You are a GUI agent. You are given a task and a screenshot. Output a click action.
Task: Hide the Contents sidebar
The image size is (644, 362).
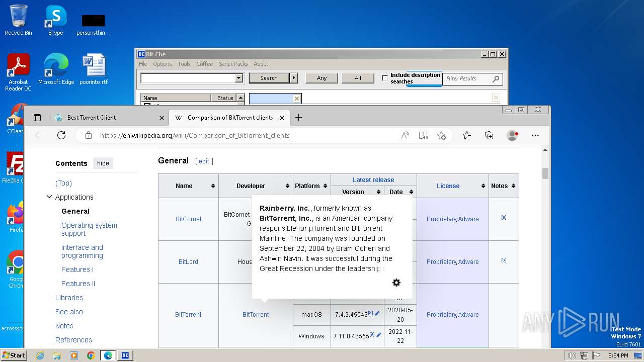(x=103, y=163)
